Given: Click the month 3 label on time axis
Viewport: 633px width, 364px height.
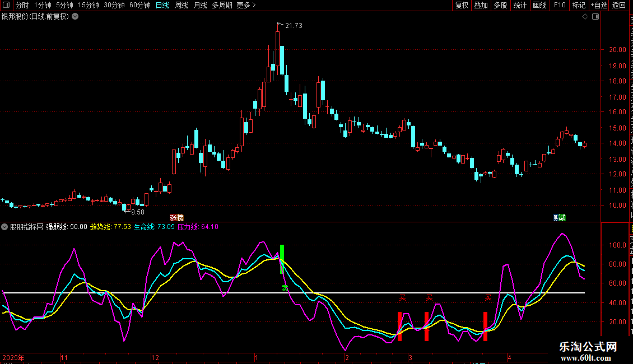Looking at the screenshot, I should tap(410, 357).
